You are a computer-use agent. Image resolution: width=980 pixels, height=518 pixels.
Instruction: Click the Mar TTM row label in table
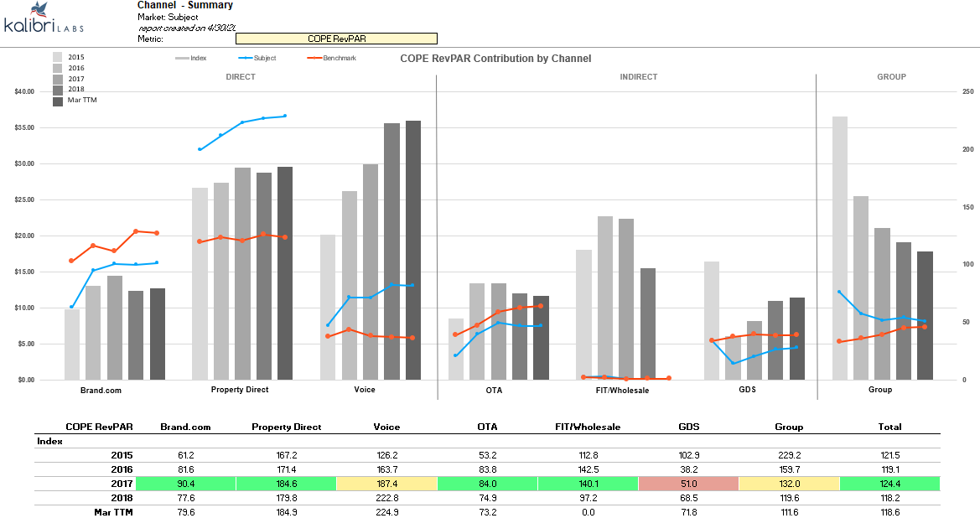click(x=114, y=512)
